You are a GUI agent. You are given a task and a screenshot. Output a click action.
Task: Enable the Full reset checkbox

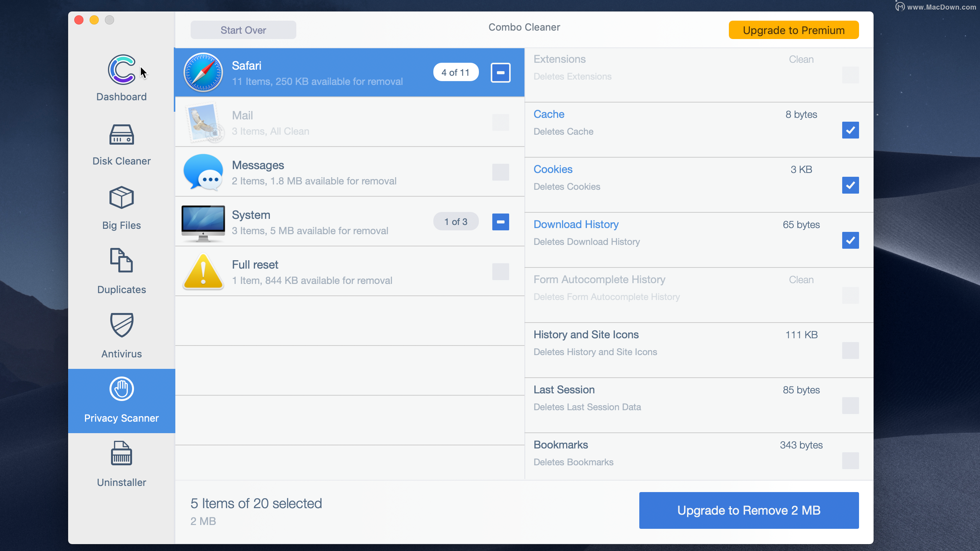coord(501,272)
